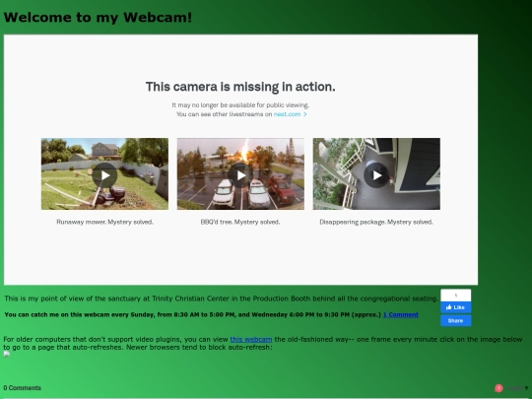Click the 'Disappearing package. Mystery solved.' caption
Screen dimensions: 532x399
coord(376,222)
